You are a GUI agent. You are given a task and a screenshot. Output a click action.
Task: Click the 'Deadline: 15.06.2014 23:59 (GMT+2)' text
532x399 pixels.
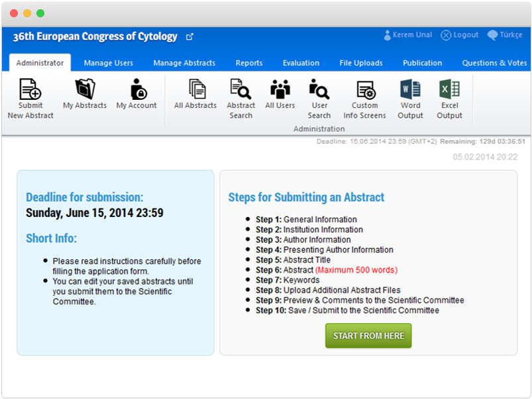[376, 142]
